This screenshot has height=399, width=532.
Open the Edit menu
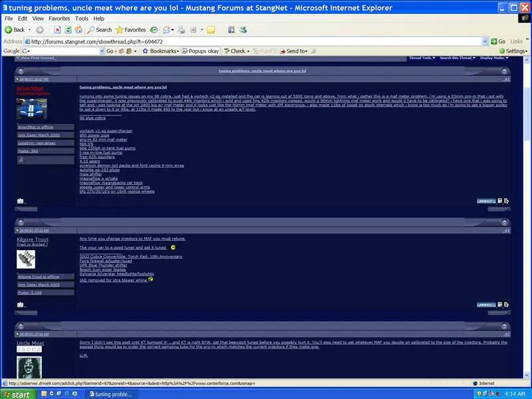23,19
